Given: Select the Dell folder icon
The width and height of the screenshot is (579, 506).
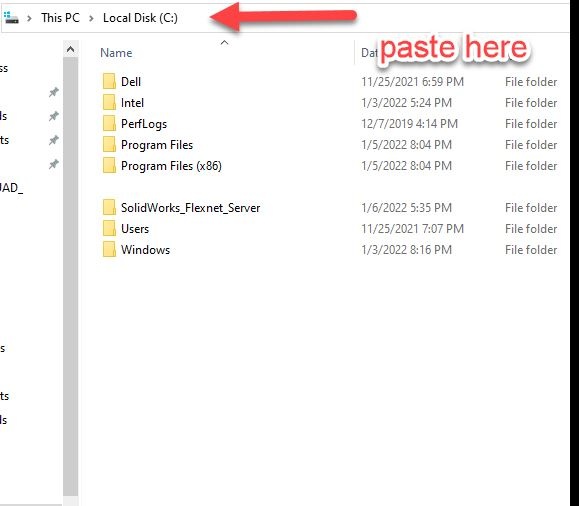Looking at the screenshot, I should (x=109, y=81).
